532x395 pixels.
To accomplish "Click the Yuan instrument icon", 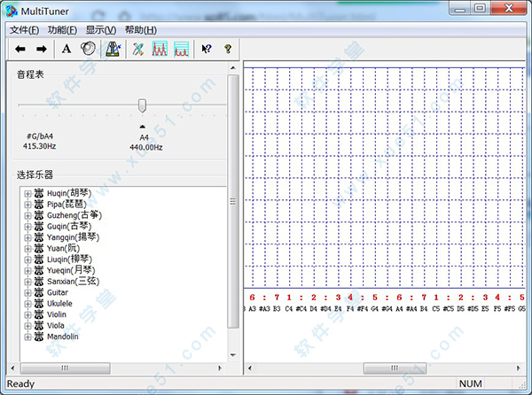I will click(x=39, y=248).
